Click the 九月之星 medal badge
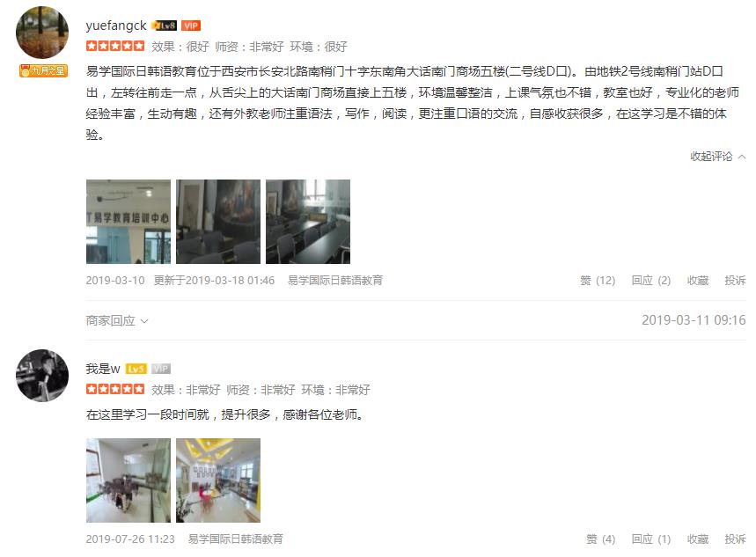Image resolution: width=756 pixels, height=557 pixels. pyautogui.click(x=43, y=71)
